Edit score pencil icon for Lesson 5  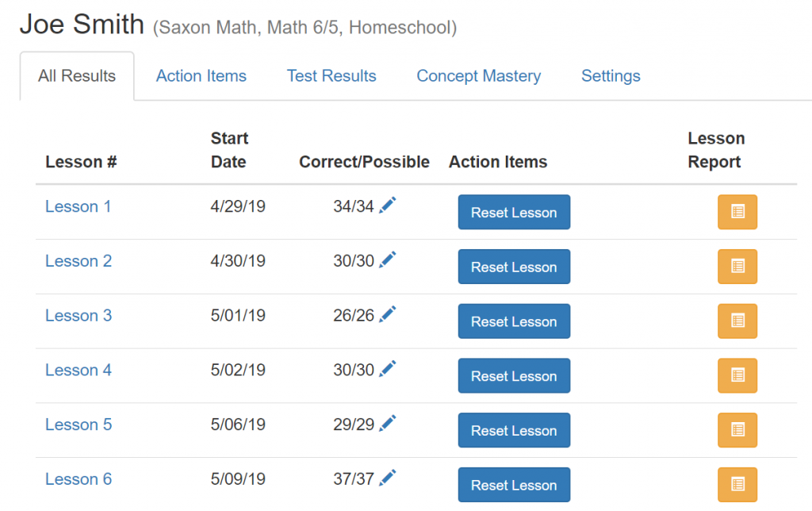[387, 424]
